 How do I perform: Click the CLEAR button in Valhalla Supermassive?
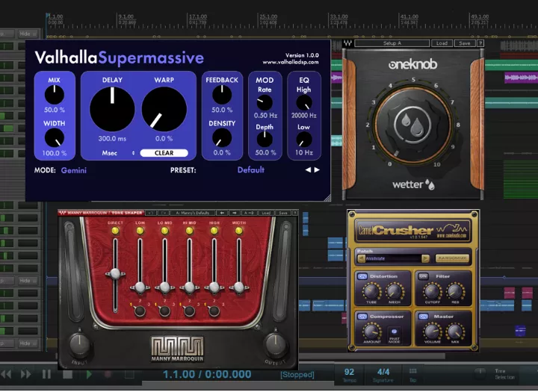164,153
